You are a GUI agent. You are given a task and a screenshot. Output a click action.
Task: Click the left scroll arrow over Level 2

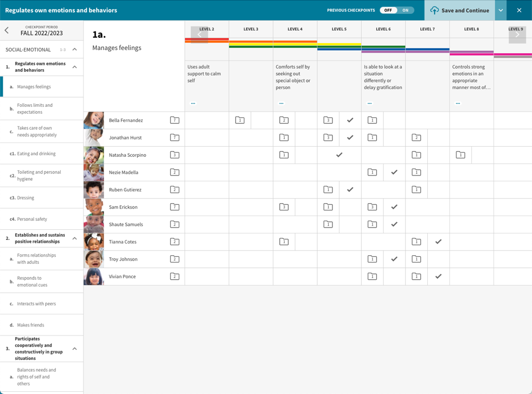199,35
